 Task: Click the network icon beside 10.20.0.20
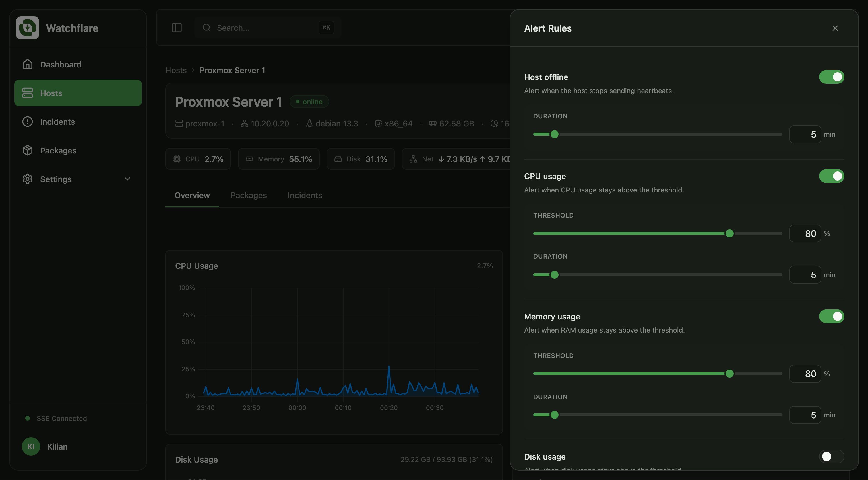(x=244, y=124)
